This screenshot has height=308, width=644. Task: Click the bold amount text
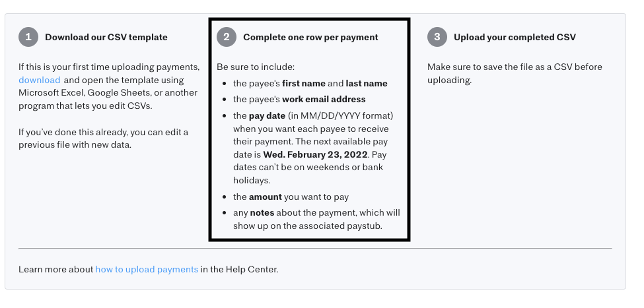266,197
